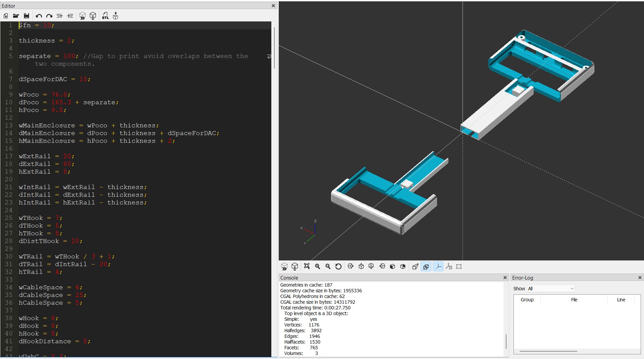
Task: Switch to front view
Action: pos(392,266)
